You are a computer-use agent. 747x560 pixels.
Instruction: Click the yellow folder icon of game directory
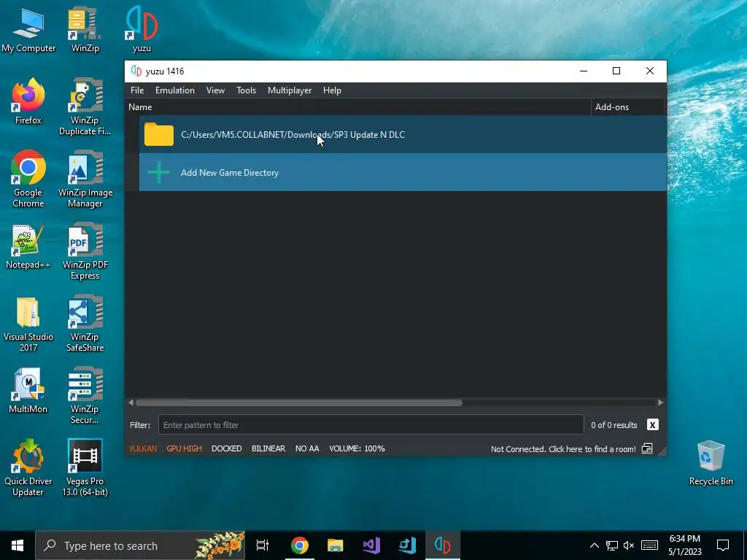[x=159, y=134]
